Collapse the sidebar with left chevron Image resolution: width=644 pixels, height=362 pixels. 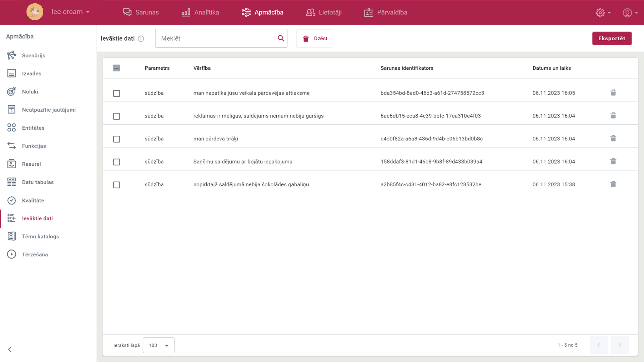click(10, 349)
